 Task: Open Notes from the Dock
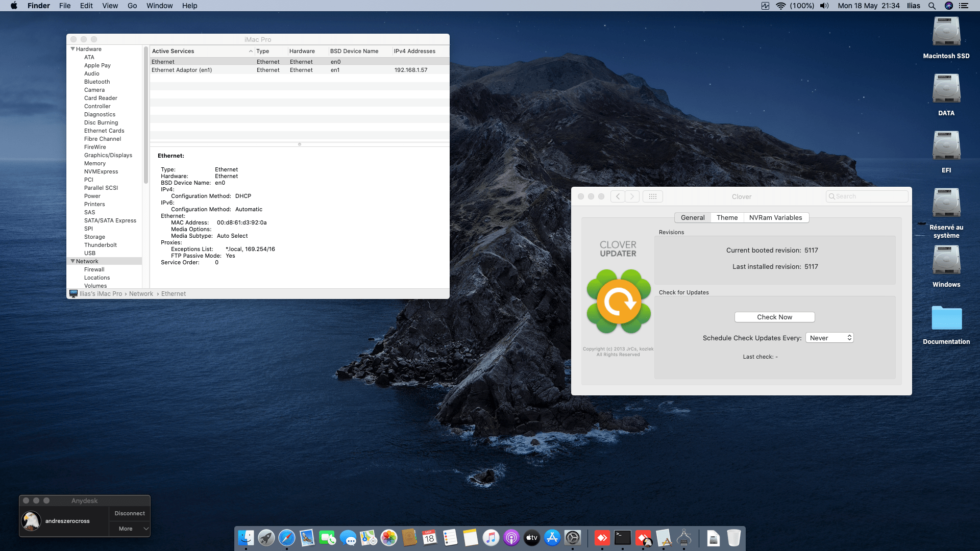[471, 538]
